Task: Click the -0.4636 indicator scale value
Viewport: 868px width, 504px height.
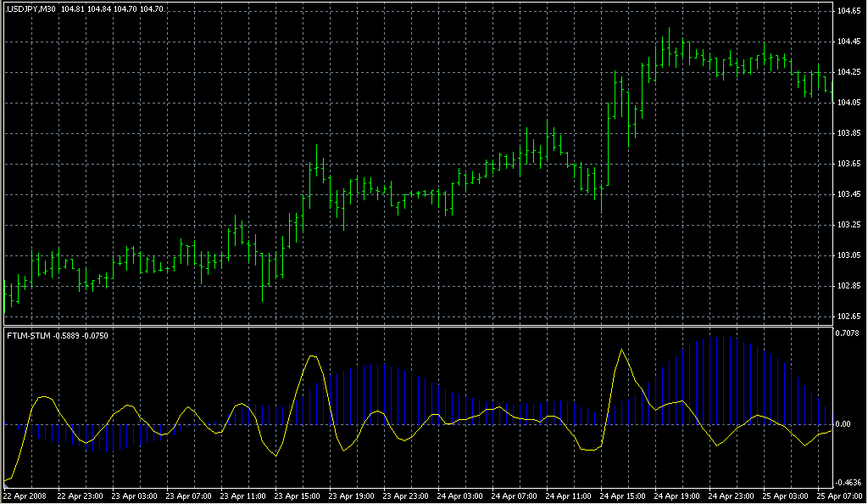Action: pos(849,482)
